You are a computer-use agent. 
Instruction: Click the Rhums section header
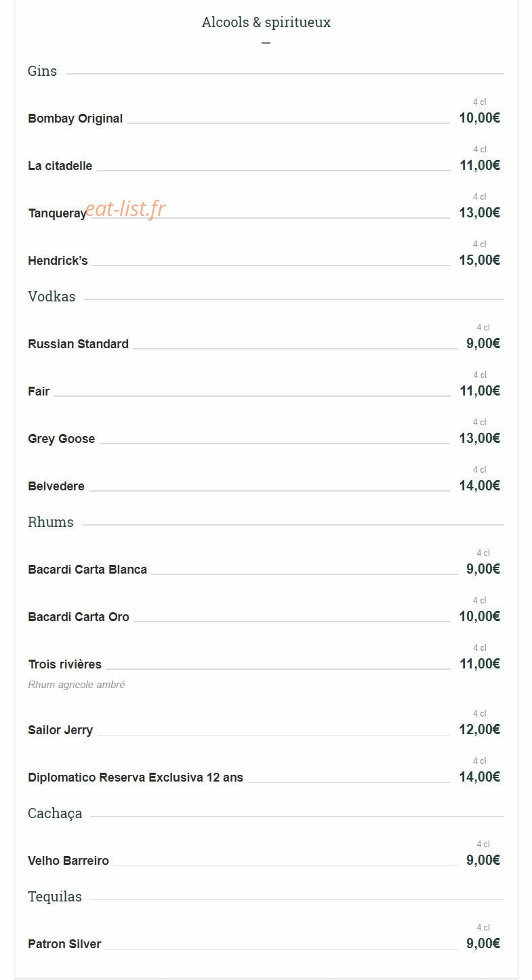tap(50, 522)
